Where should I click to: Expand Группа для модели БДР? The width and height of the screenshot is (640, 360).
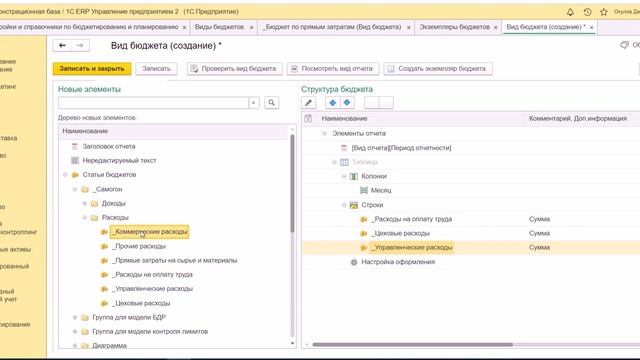[75, 317]
